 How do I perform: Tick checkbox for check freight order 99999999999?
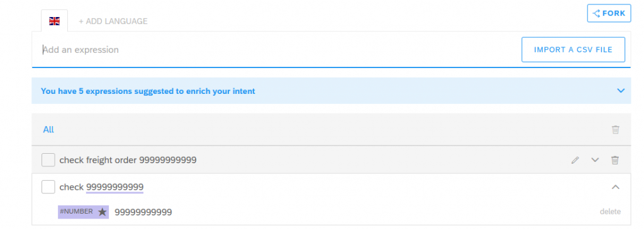[x=48, y=160]
